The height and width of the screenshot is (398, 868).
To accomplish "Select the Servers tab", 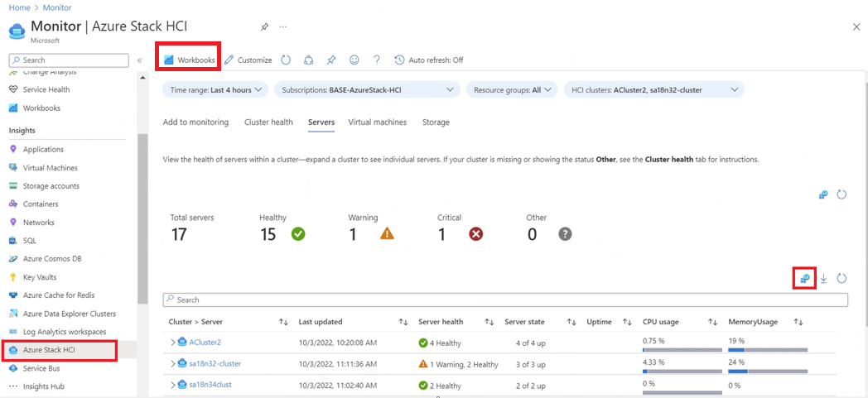I will pyautogui.click(x=321, y=122).
